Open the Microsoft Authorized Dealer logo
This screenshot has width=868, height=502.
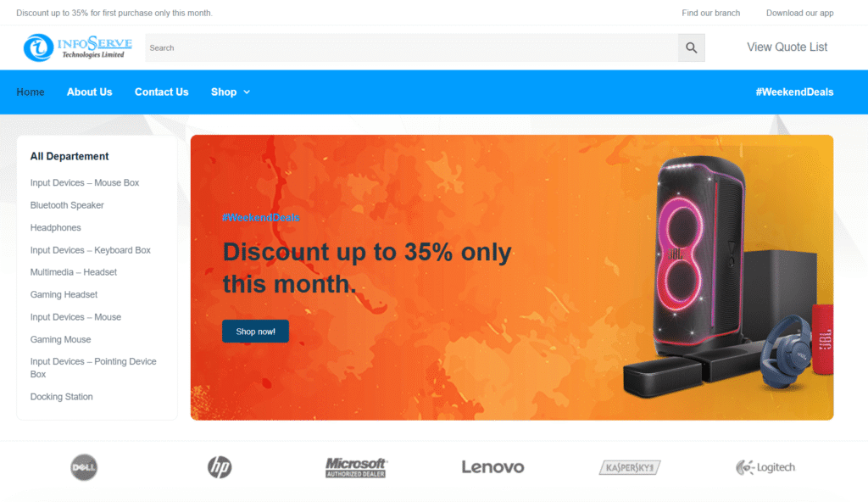pyautogui.click(x=356, y=467)
